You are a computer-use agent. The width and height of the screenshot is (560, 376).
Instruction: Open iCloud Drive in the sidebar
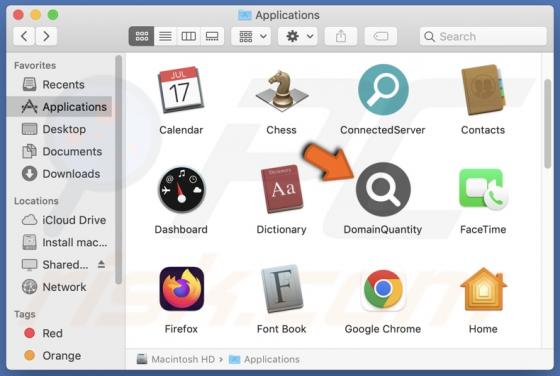[59, 220]
